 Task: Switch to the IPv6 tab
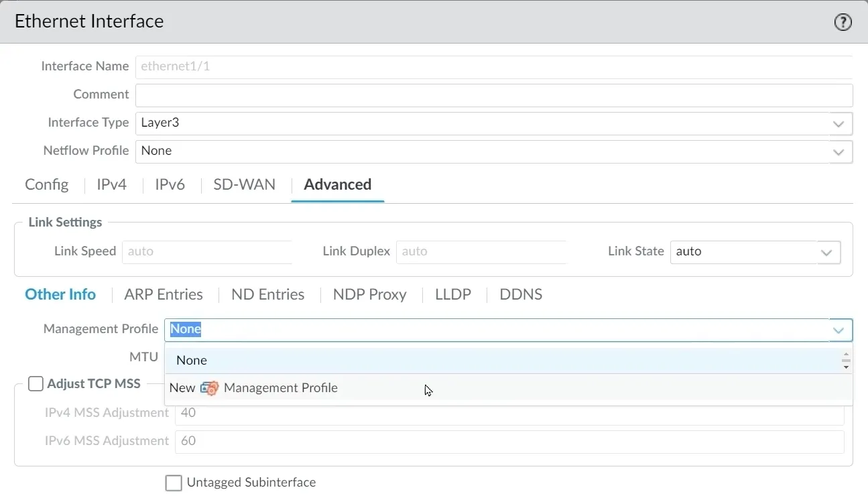pos(170,185)
